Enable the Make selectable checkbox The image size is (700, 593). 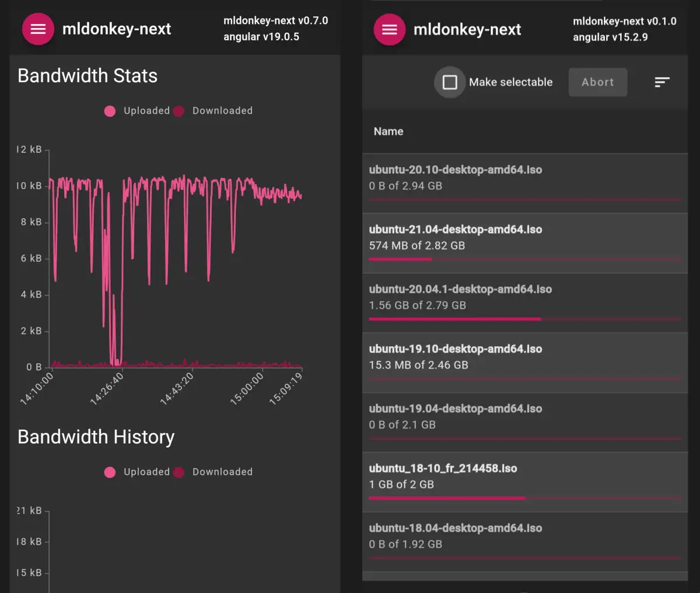coord(450,82)
